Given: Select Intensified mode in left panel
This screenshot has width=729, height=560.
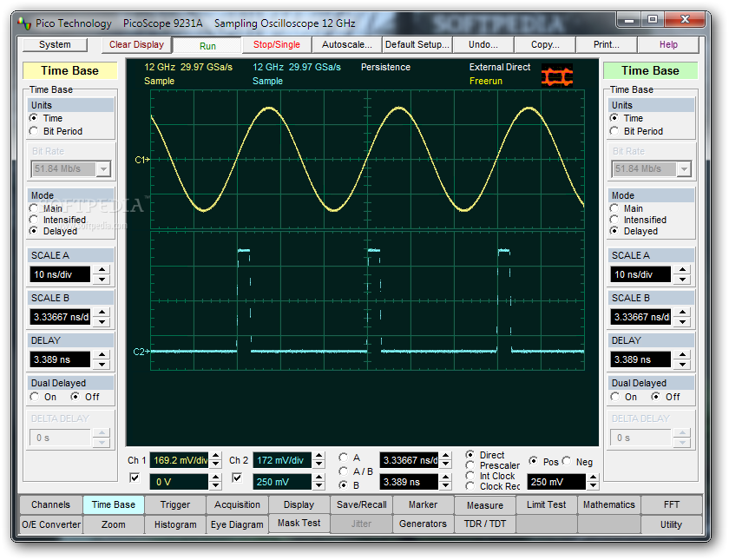Looking at the screenshot, I should click(x=34, y=220).
